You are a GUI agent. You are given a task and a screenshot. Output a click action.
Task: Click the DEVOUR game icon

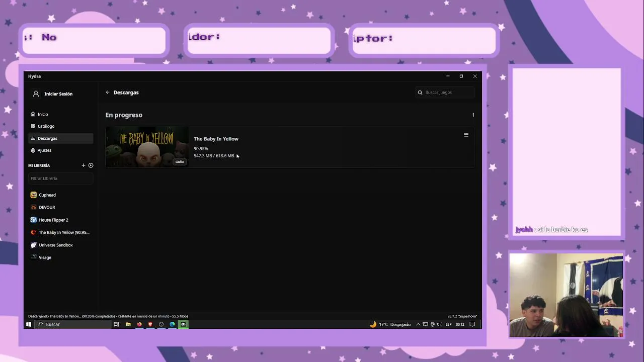tap(34, 207)
